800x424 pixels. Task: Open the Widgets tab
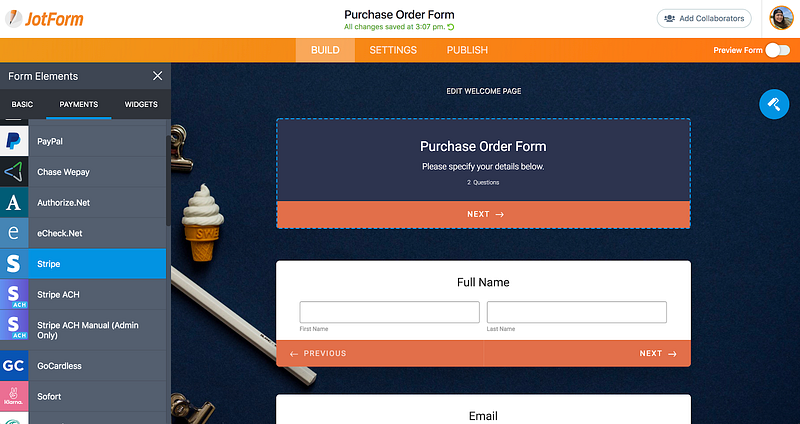[141, 104]
